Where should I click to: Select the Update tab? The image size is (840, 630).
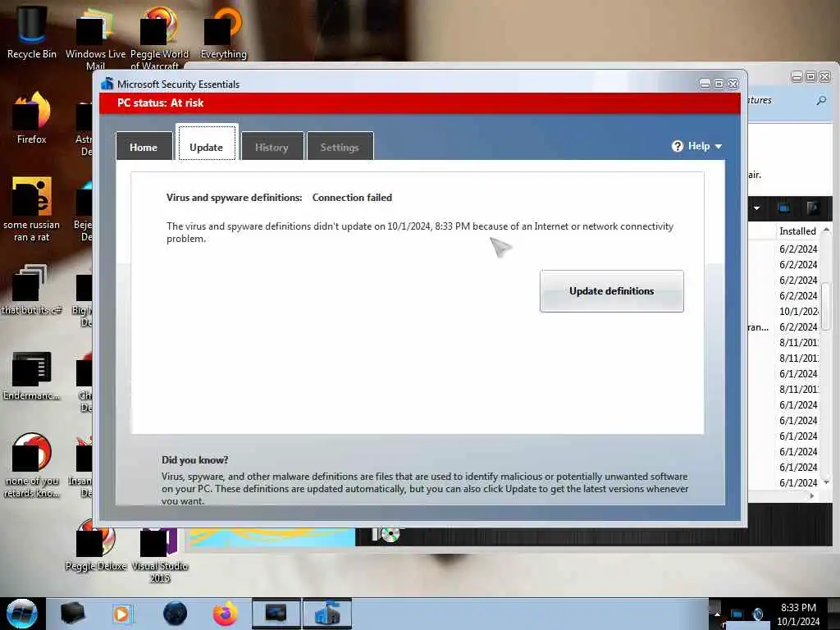(x=206, y=143)
